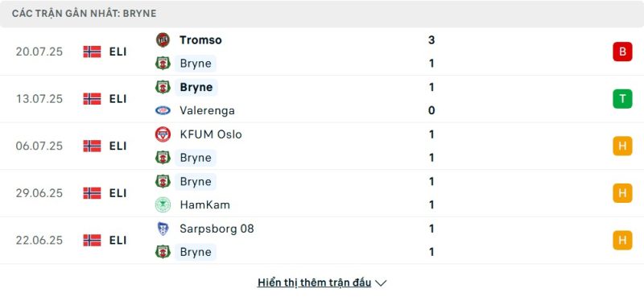This screenshot has width=644, height=301.
Task: Expand more matches with chevron arrow
Action: click(x=381, y=283)
